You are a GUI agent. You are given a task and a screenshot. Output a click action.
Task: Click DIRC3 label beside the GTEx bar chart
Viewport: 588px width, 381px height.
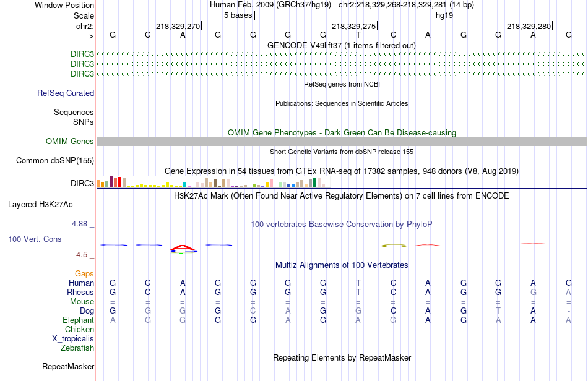coord(82,183)
